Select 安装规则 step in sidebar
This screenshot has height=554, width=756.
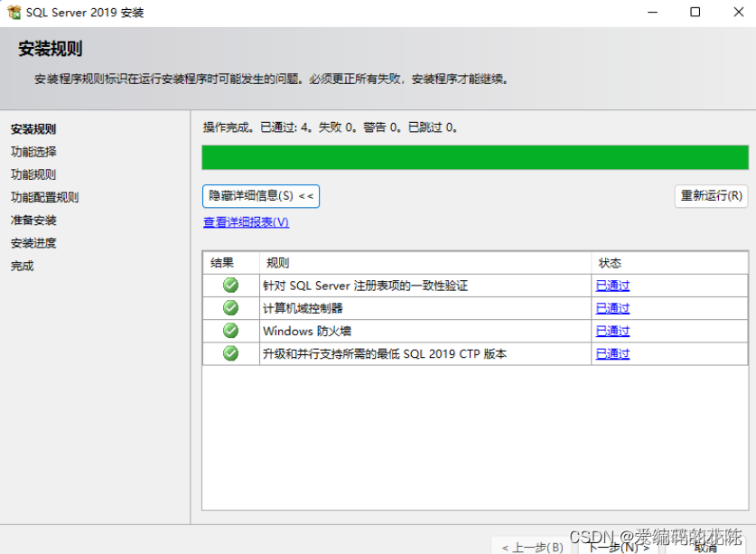click(x=33, y=129)
